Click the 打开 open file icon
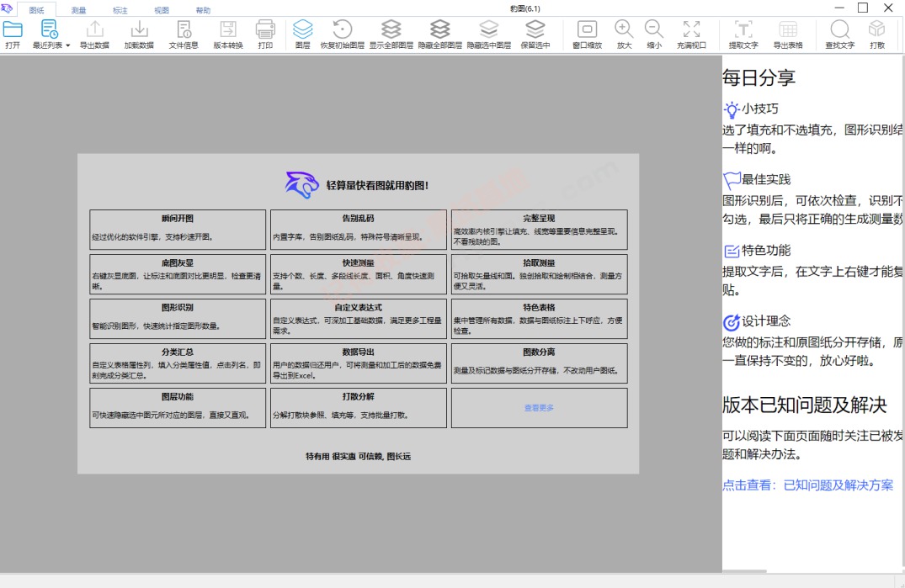The image size is (905, 588). [12, 29]
